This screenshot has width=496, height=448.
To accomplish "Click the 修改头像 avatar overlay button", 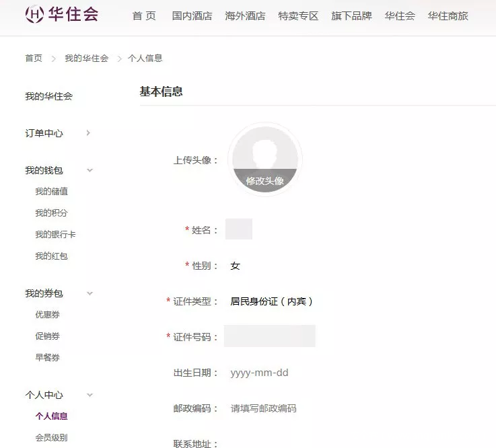I will (265, 180).
